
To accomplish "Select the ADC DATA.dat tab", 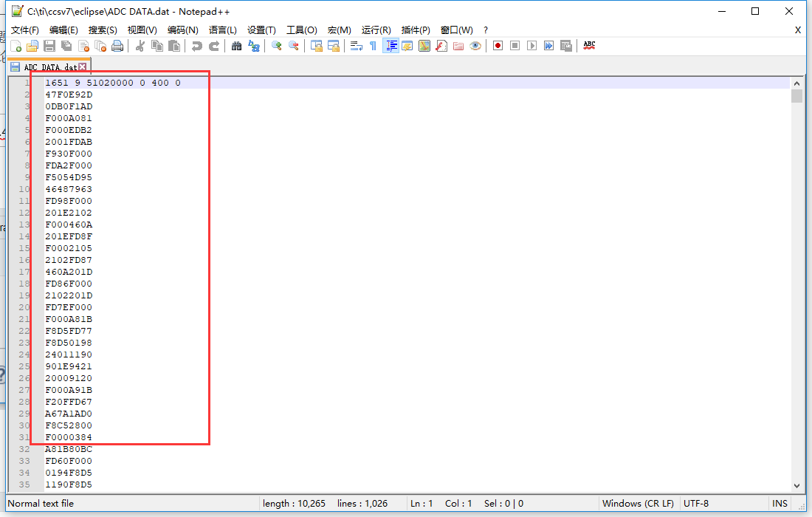I will pos(50,66).
